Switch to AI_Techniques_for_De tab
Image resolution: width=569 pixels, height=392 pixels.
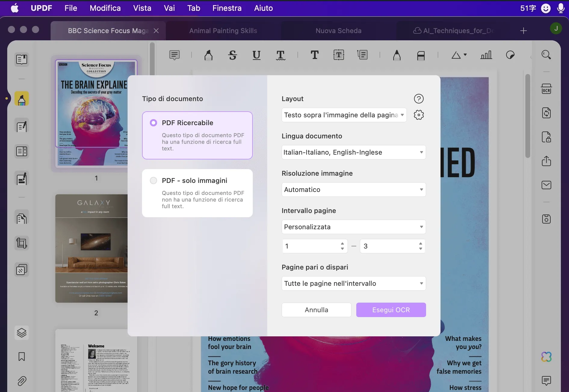pyautogui.click(x=453, y=31)
